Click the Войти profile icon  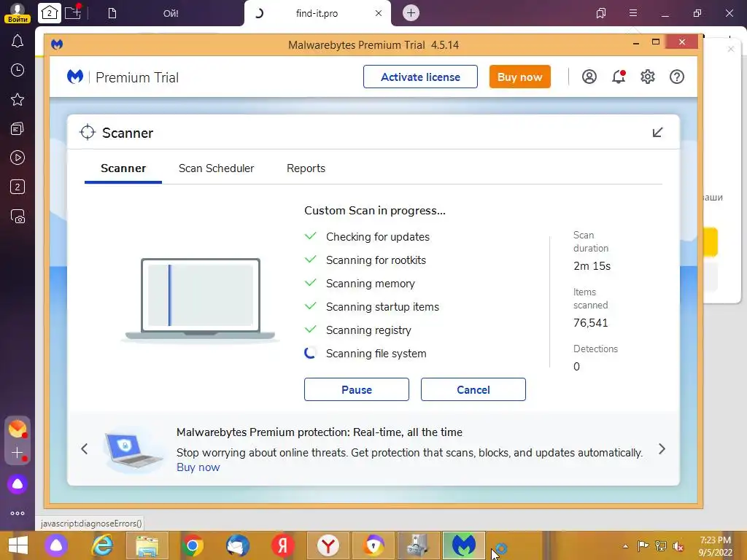[18, 13]
